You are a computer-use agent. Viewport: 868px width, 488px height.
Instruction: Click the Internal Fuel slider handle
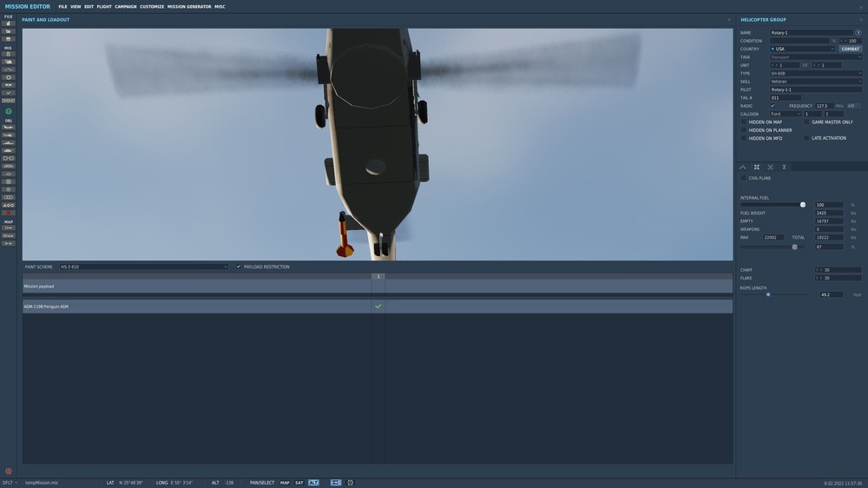coord(803,205)
